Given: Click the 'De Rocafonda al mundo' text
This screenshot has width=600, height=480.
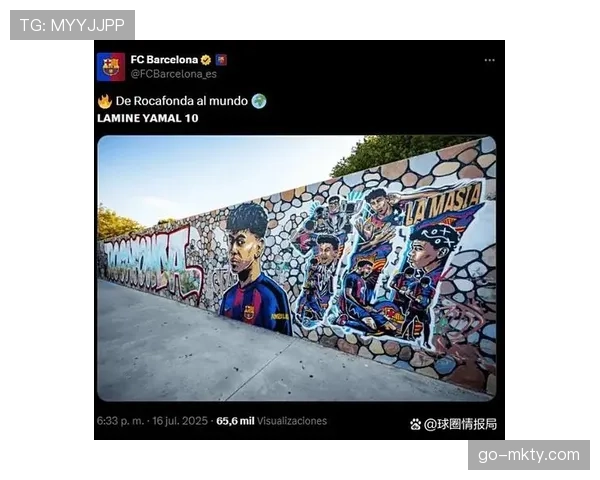Looking at the screenshot, I should 182,101.
